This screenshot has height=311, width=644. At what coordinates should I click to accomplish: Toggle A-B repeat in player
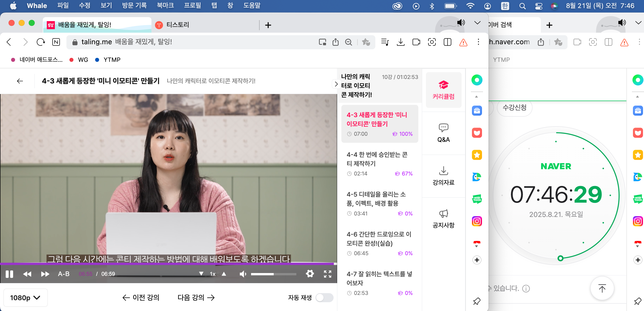pos(64,274)
